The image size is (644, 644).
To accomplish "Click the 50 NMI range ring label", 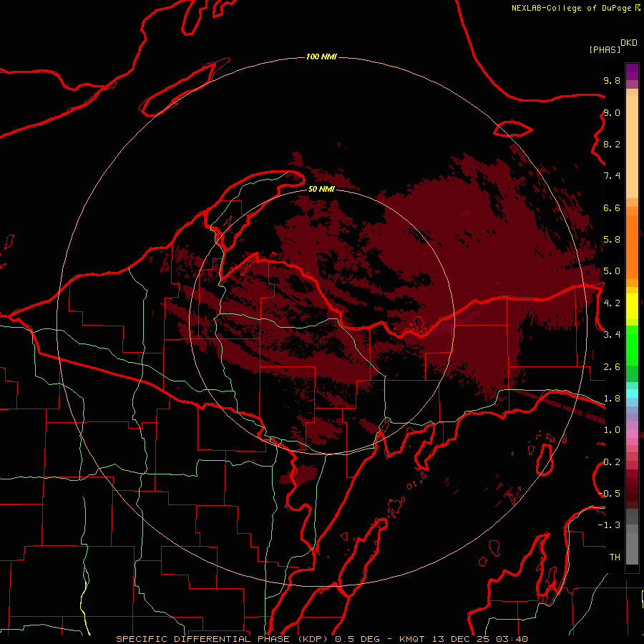I will click(x=321, y=189).
